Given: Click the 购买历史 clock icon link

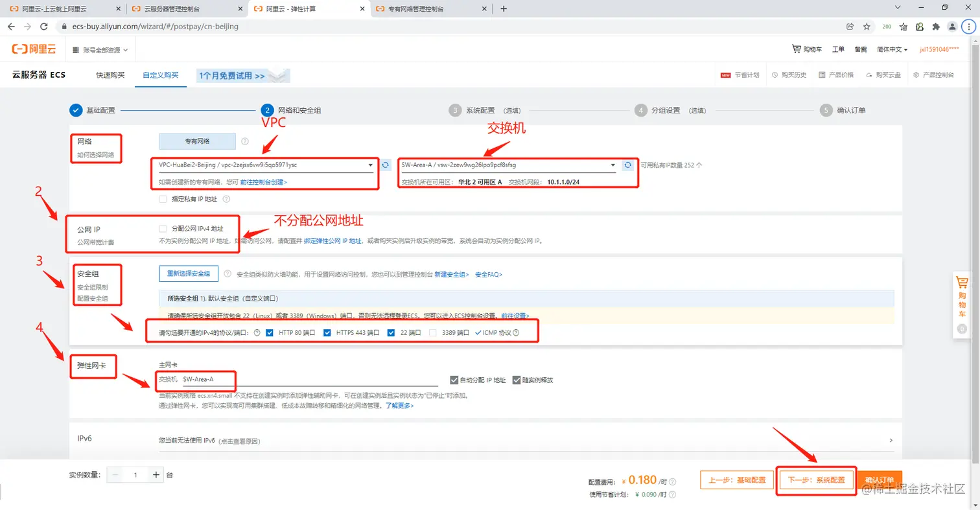Looking at the screenshot, I should tap(789, 75).
